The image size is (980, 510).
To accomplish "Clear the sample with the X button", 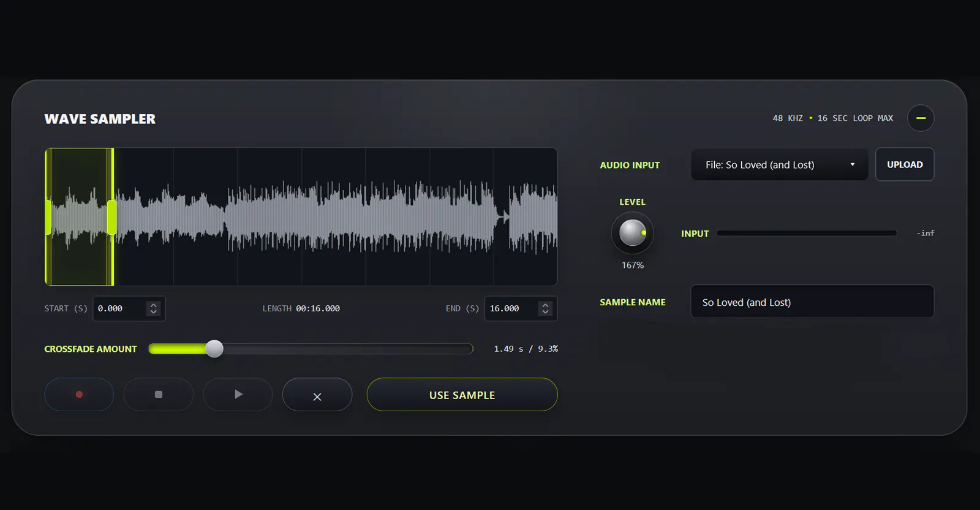I will [x=317, y=395].
